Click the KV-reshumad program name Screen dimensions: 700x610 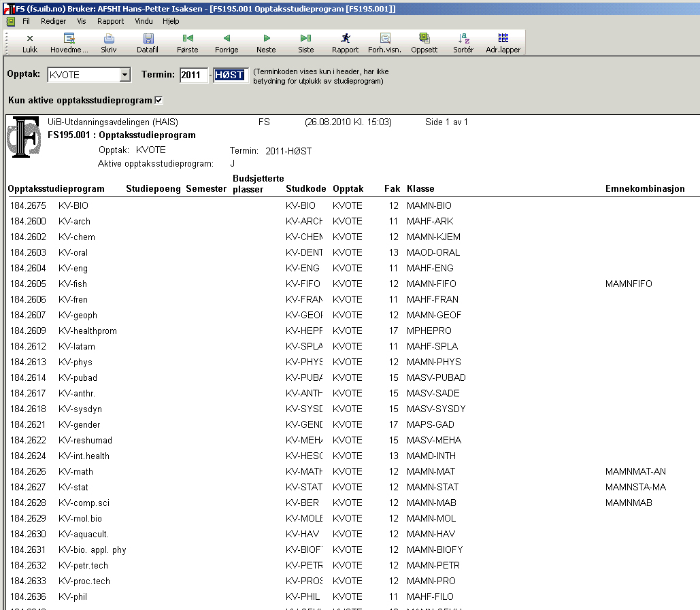click(x=85, y=441)
